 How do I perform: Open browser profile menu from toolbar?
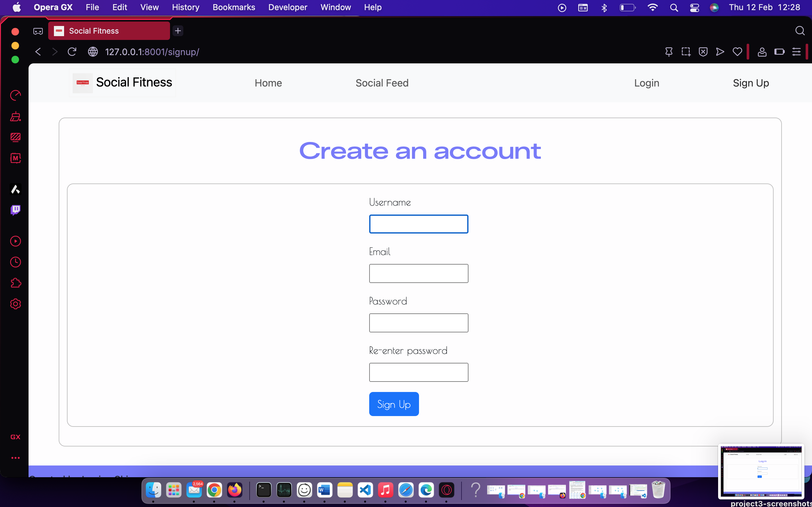(762, 52)
